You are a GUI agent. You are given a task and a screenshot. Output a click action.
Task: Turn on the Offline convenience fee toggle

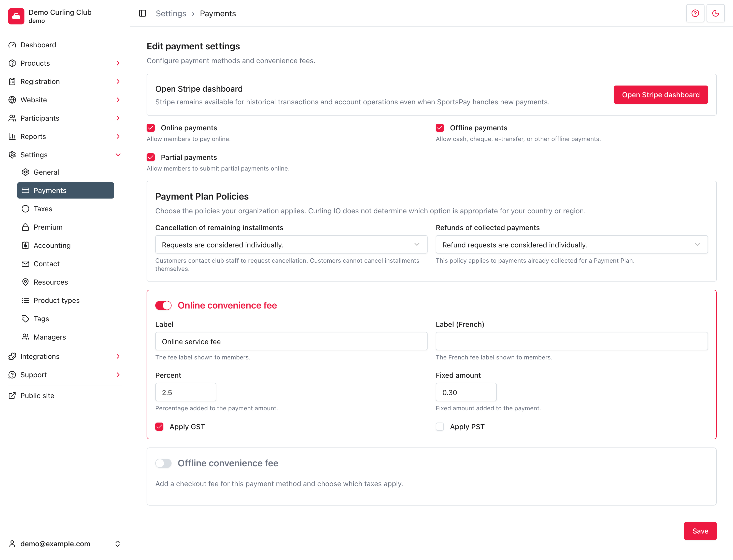pyautogui.click(x=163, y=463)
